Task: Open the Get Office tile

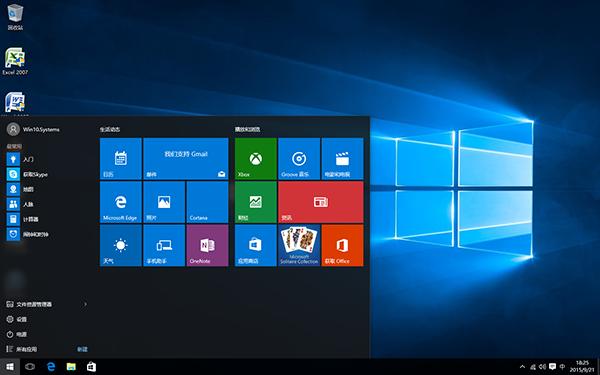Action: [x=342, y=245]
